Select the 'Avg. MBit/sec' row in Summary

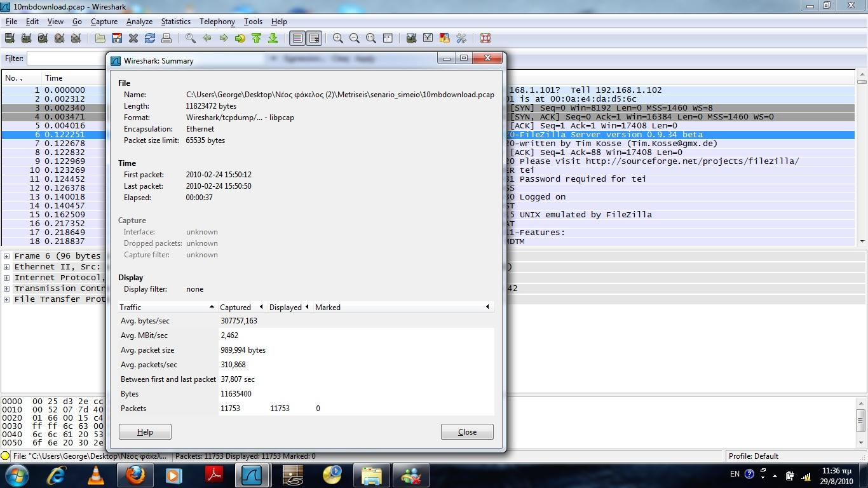[306, 335]
